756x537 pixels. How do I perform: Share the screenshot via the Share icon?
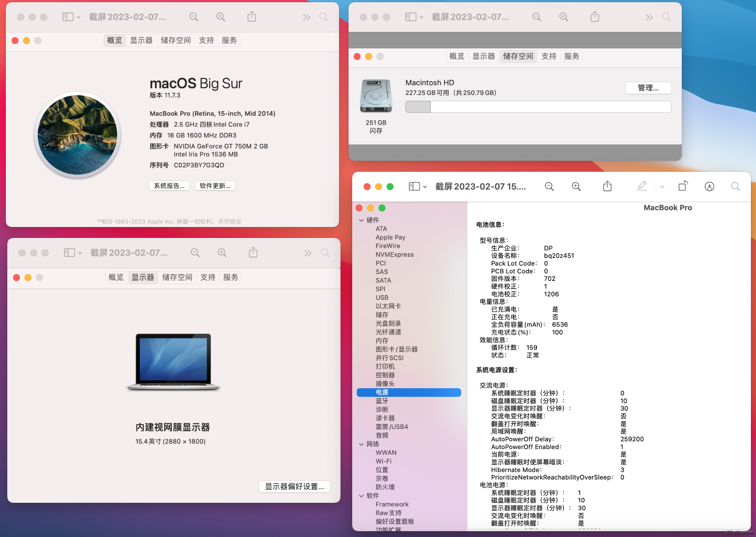[607, 186]
